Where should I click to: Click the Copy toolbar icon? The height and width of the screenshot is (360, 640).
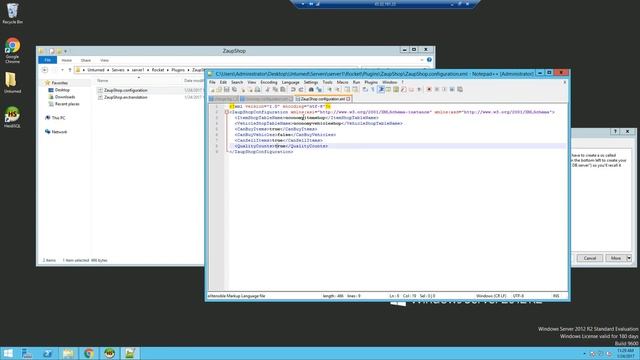(275, 89)
